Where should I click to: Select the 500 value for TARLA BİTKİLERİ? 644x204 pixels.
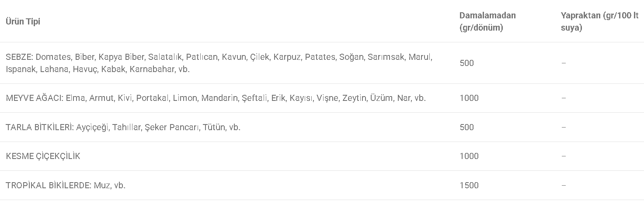(x=466, y=127)
